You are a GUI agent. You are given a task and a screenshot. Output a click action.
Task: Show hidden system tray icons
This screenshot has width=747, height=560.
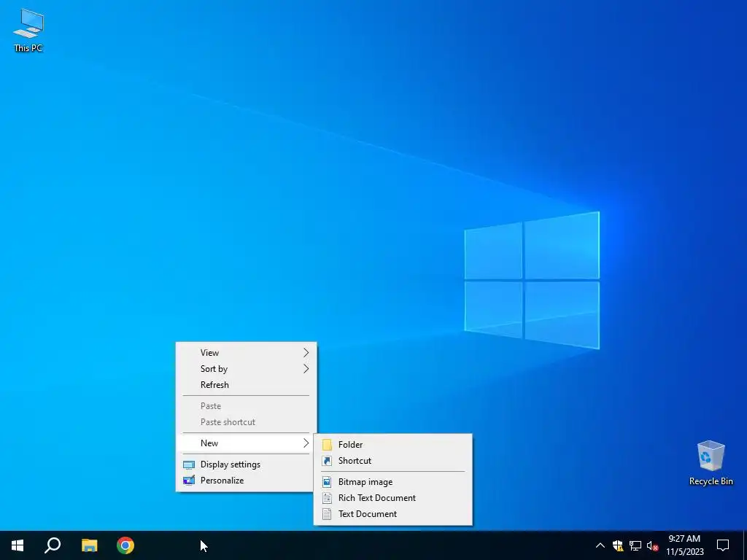pos(600,545)
